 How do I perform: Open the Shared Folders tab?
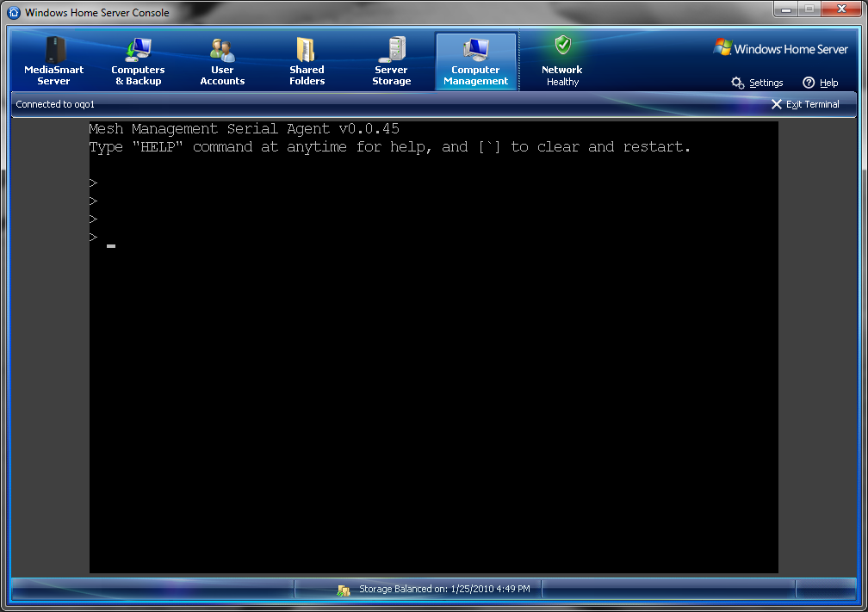[x=307, y=61]
